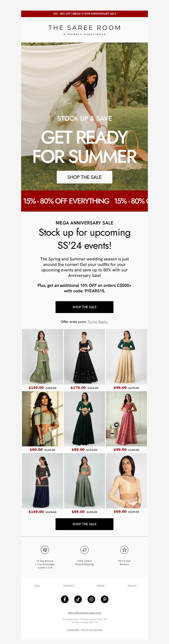Screen dimensions: 169x644
Task: Open the TikTok social icon
Action: point(78,599)
